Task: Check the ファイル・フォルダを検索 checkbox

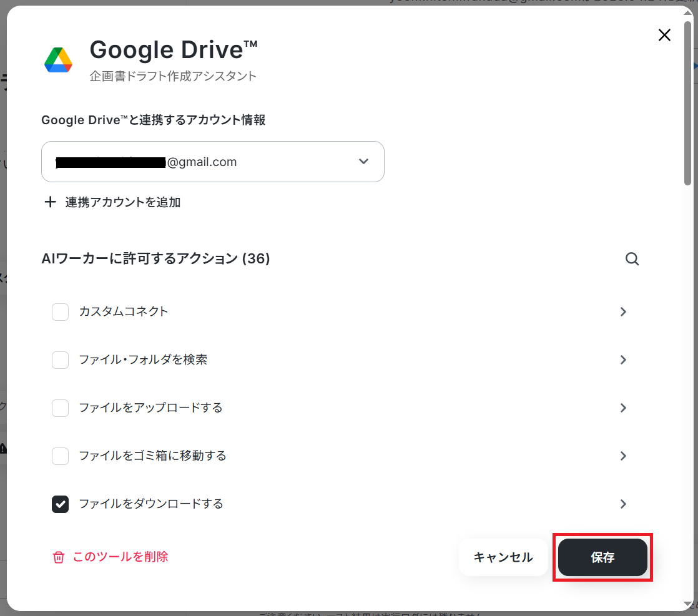Action: pyautogui.click(x=60, y=360)
